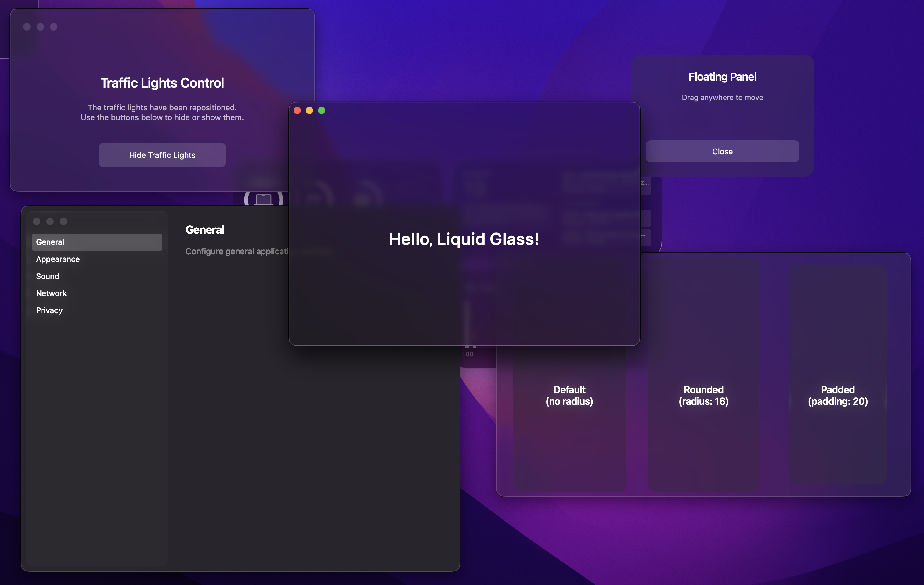This screenshot has width=924, height=585.
Task: Open the Sound settings section
Action: (47, 276)
